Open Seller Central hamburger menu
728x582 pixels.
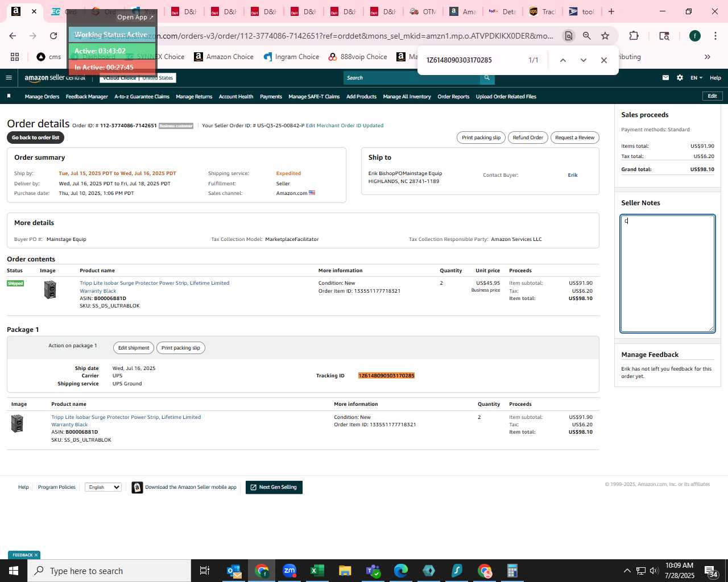tap(9, 78)
